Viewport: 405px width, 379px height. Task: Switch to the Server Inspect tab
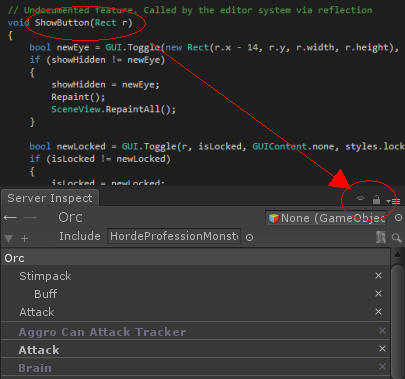pos(50,198)
